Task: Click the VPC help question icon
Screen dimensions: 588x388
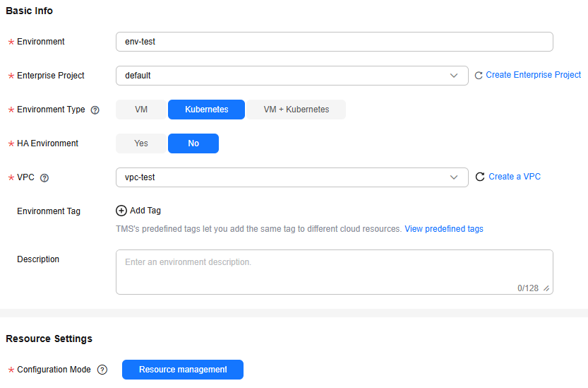Action: (44, 177)
